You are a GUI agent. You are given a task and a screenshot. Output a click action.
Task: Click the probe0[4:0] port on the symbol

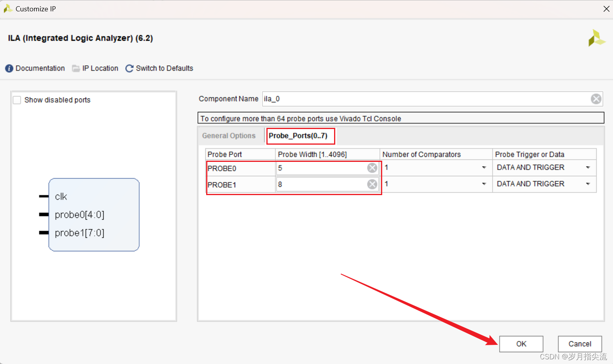click(x=79, y=215)
